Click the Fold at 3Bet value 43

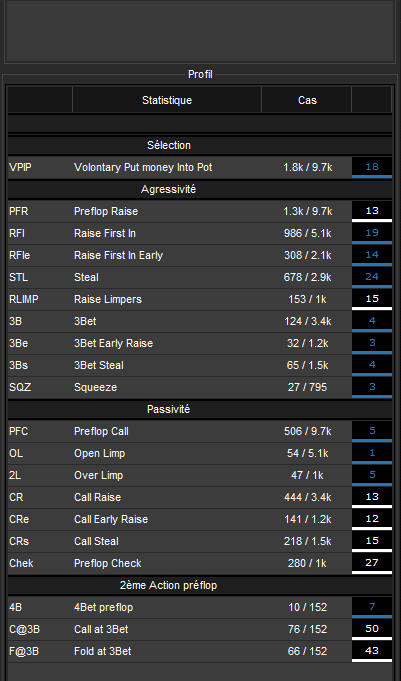[372, 651]
